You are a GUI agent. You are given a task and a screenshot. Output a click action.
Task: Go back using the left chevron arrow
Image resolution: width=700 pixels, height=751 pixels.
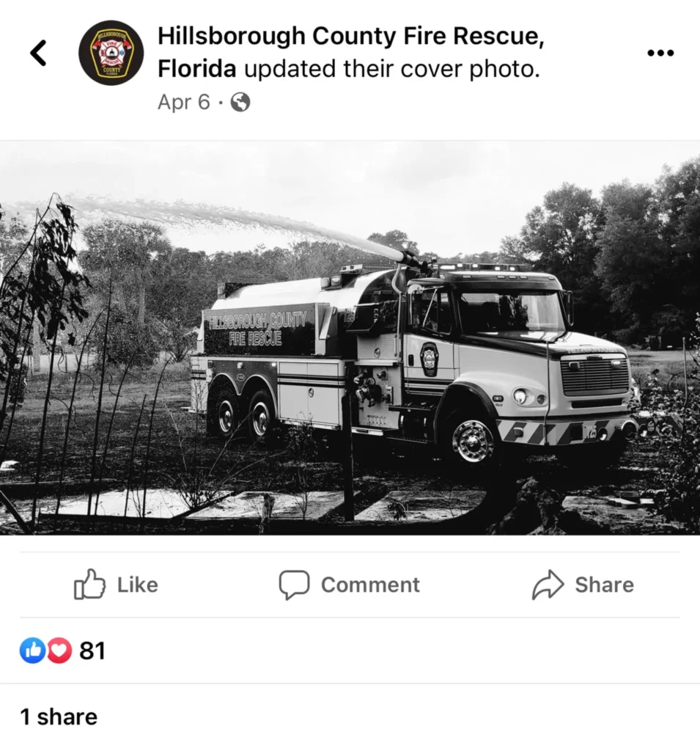pos(38,53)
